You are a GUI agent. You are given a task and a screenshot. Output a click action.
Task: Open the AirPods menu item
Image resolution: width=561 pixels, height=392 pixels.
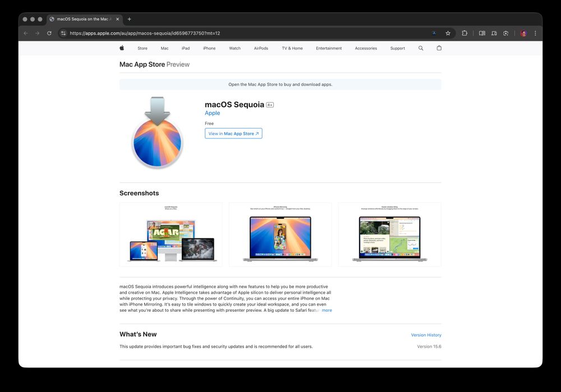[261, 48]
